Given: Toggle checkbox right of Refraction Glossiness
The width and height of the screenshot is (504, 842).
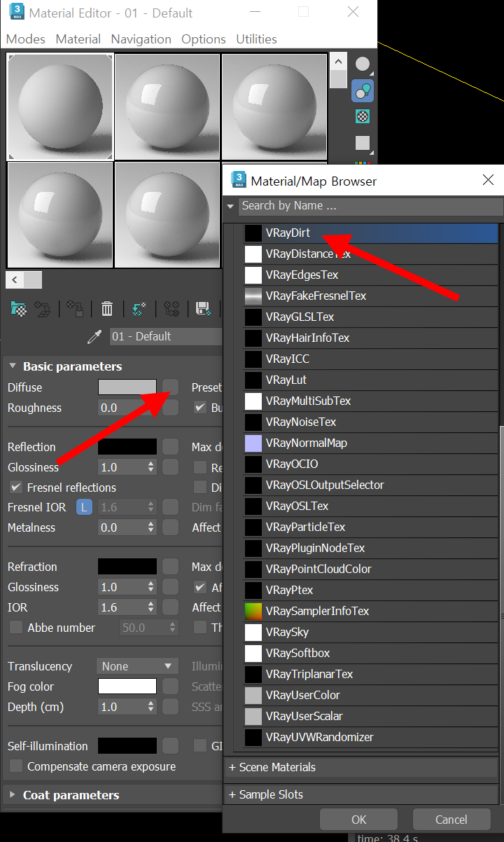Looking at the screenshot, I should click(x=200, y=587).
